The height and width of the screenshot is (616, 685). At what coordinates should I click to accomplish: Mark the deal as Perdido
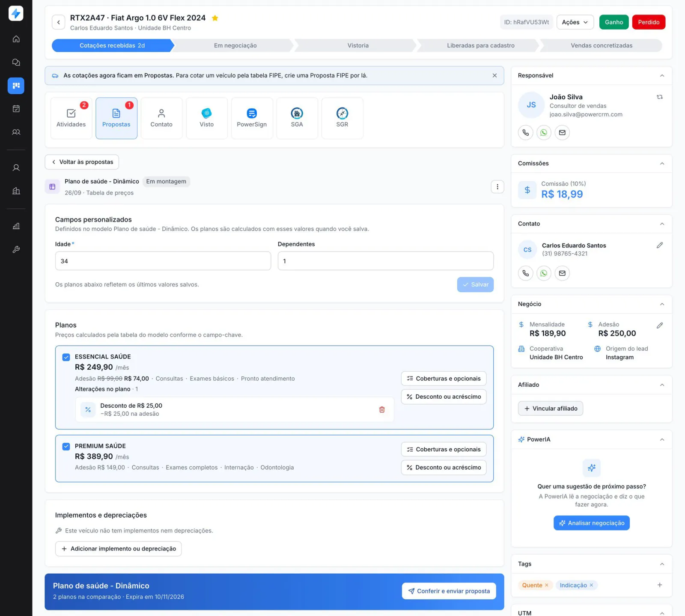[649, 22]
